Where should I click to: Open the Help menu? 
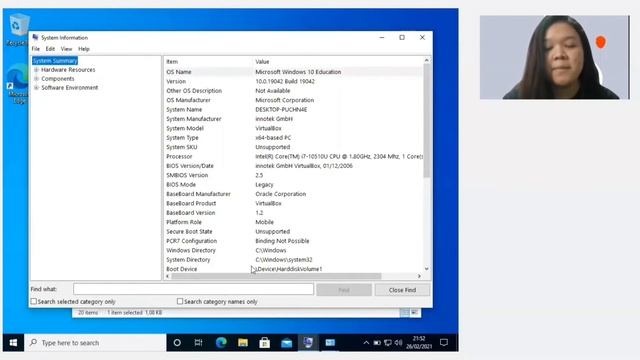pos(84,49)
